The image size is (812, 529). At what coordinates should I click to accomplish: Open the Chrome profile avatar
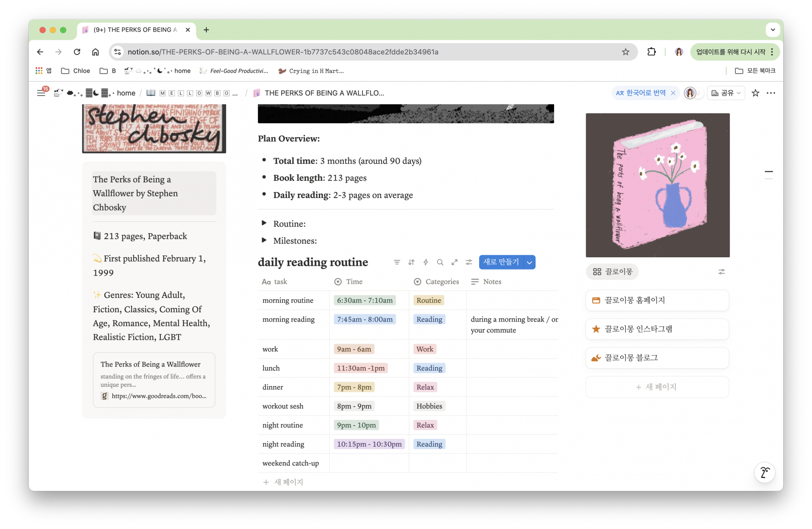point(679,52)
